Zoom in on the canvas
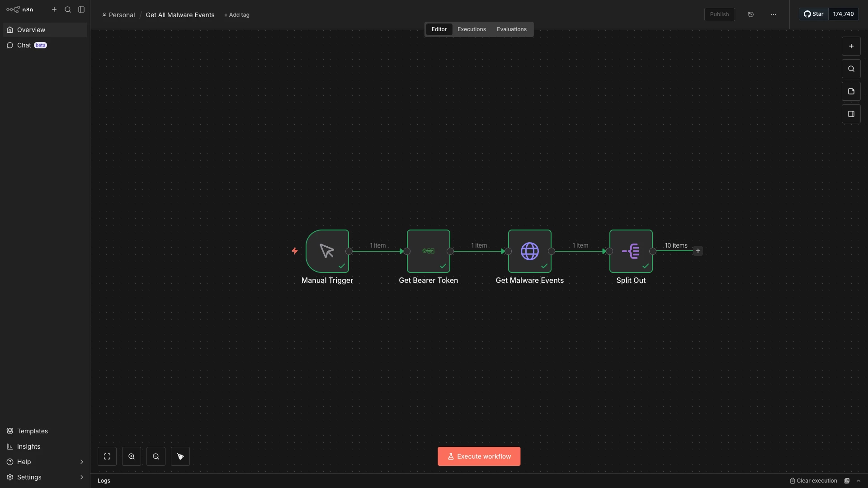This screenshot has width=868, height=488. click(x=132, y=456)
